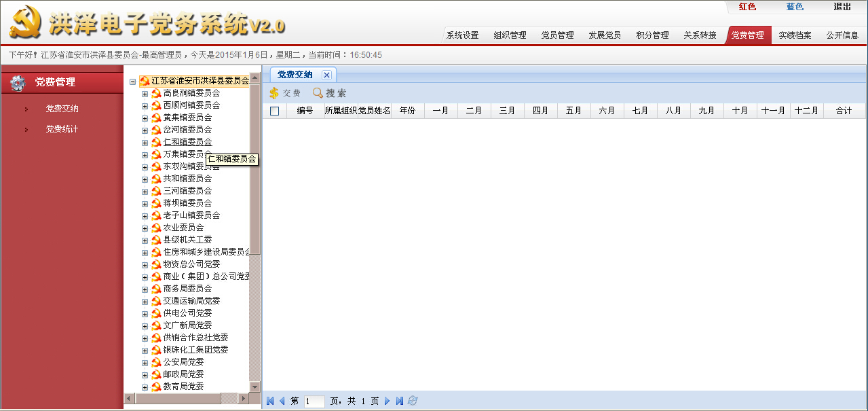868x411 pixels.
Task: Click the 交费 payment coin icon
Action: pyautogui.click(x=274, y=93)
